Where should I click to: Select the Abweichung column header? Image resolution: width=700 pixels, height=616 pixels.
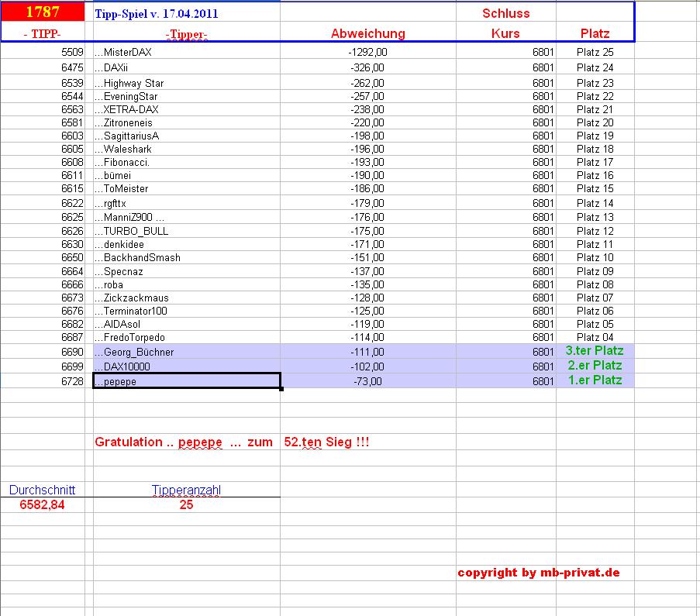pos(367,33)
